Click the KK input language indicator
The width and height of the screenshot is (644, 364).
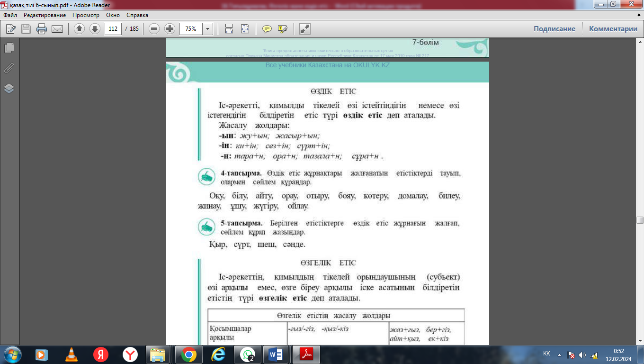click(x=546, y=354)
